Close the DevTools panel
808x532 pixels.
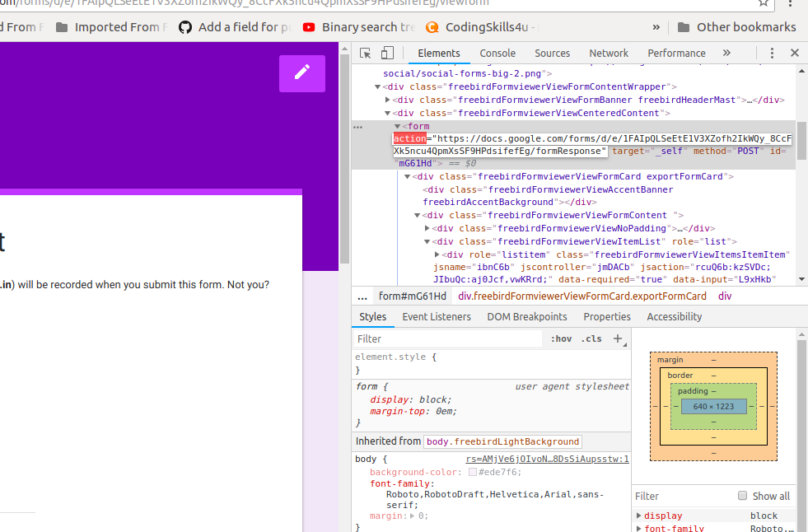794,53
